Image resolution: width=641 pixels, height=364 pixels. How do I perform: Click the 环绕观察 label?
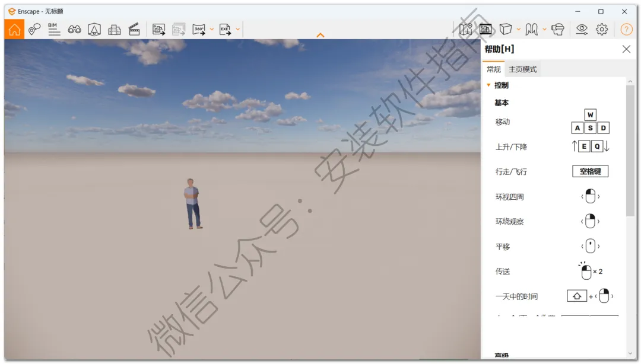click(x=509, y=222)
